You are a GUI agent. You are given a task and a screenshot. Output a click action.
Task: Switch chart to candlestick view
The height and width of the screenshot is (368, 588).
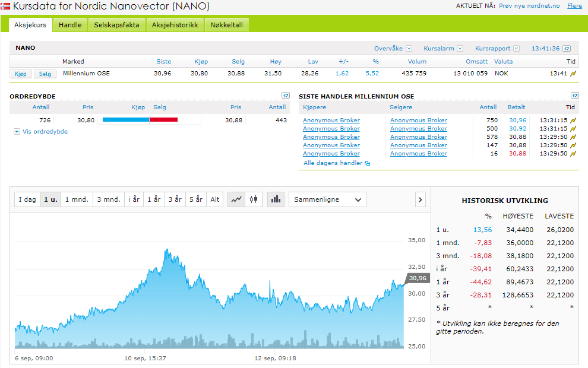[254, 199]
